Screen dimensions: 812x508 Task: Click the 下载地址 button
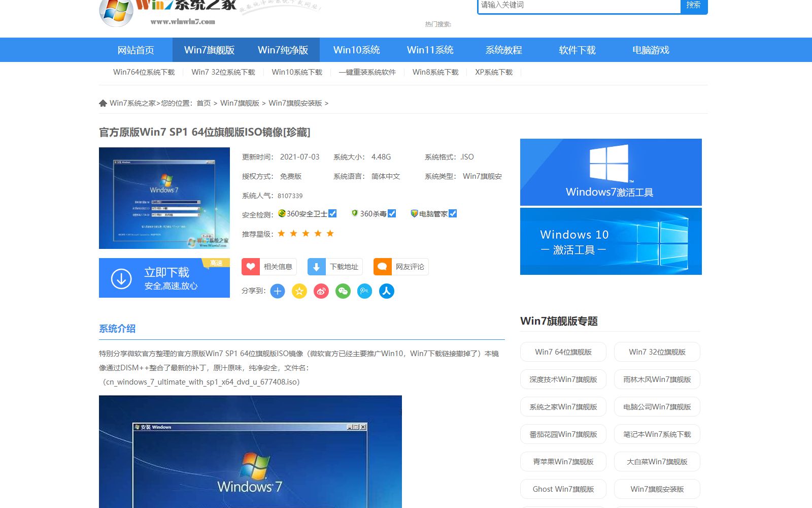335,267
